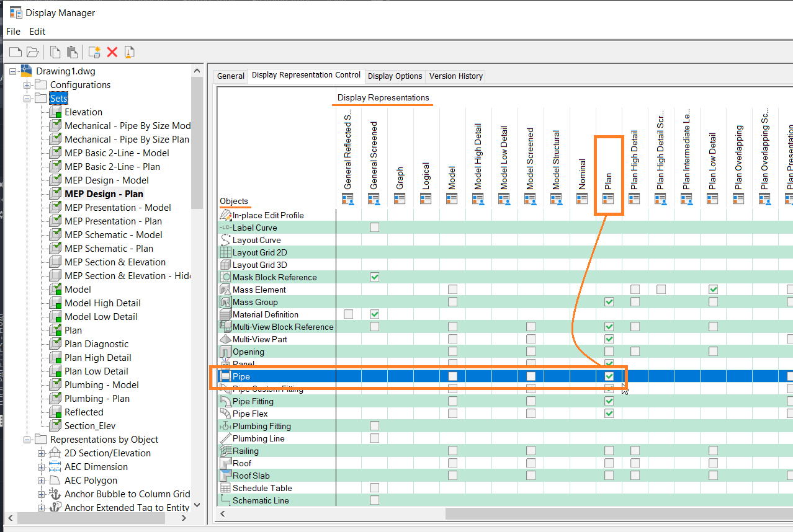793x532 pixels.
Task: Collapse the Drawing1.dwg tree node
Action: click(13, 71)
